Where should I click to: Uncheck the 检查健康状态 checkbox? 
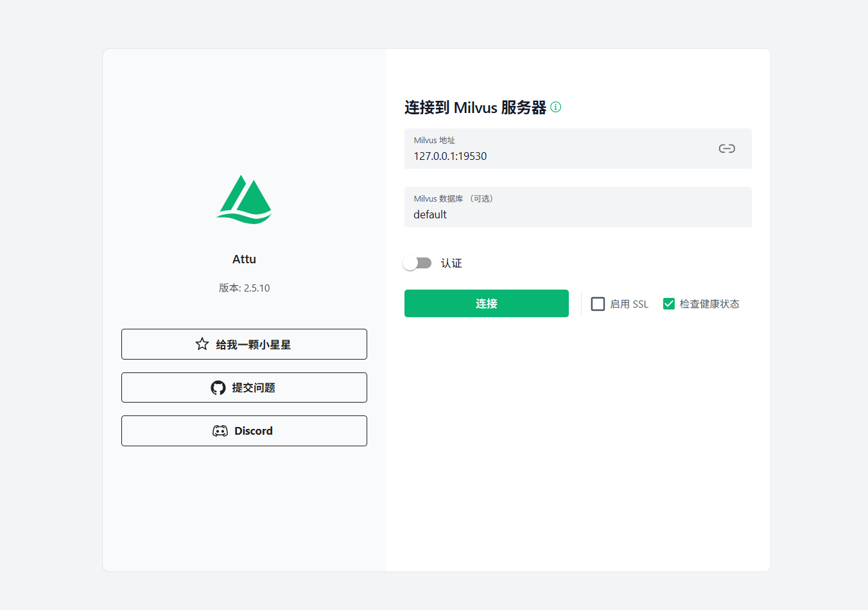point(669,304)
